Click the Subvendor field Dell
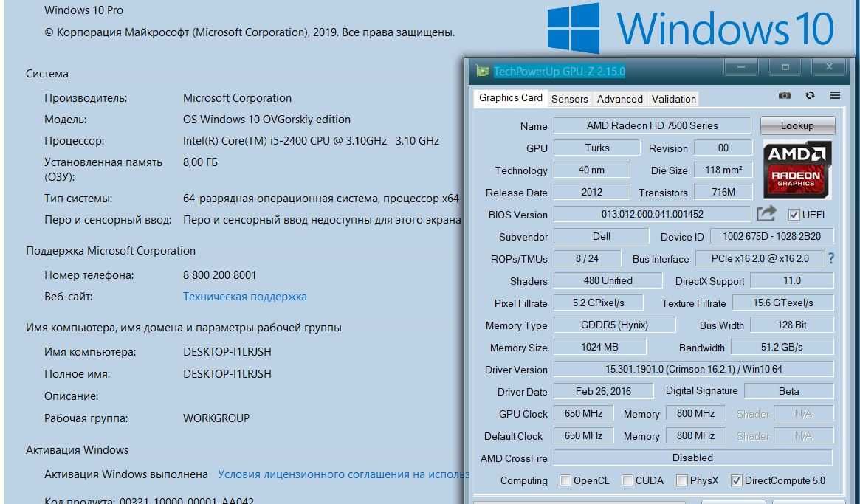Viewport: 860px width, 504px height. 601,236
